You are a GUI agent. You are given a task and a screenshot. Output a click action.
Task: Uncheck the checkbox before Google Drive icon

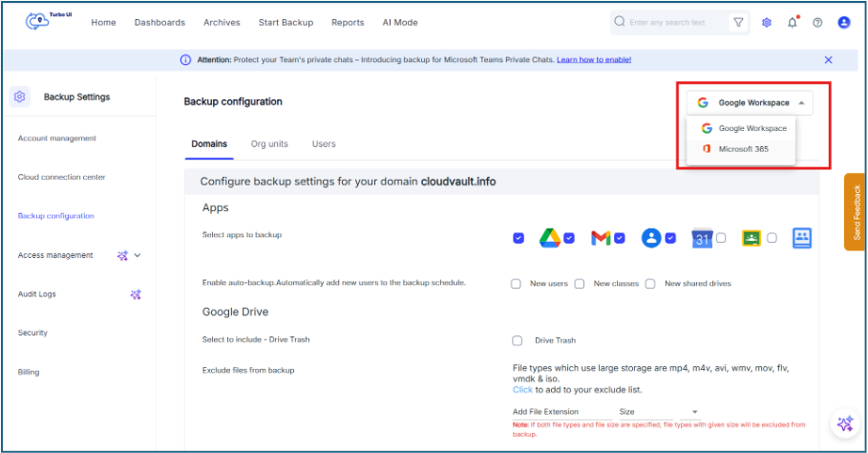[x=519, y=238]
